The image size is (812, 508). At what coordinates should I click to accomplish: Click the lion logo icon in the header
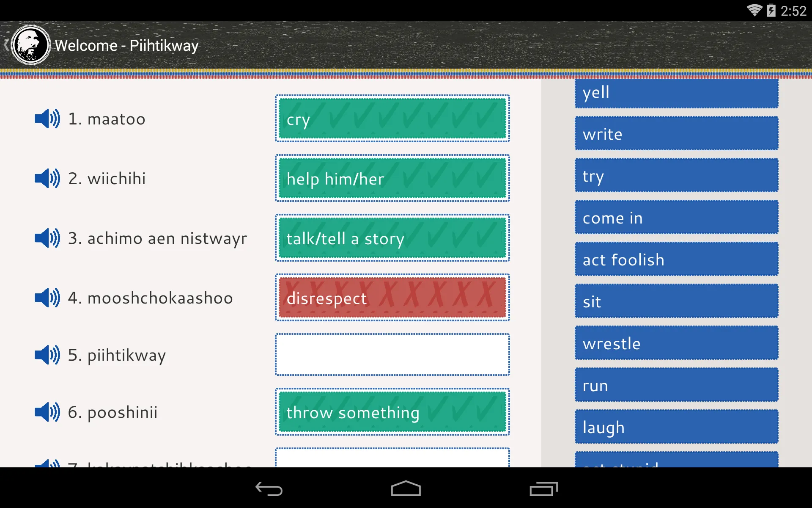[x=30, y=45]
